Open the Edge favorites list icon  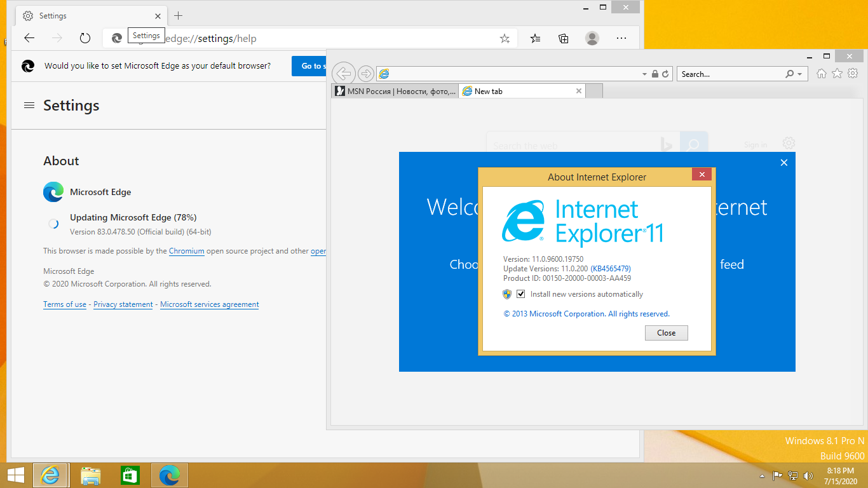click(x=536, y=38)
